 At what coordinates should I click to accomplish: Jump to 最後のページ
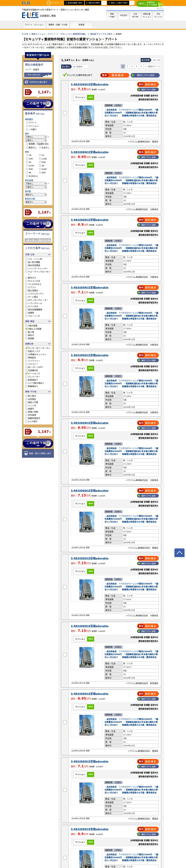pos(152,66)
